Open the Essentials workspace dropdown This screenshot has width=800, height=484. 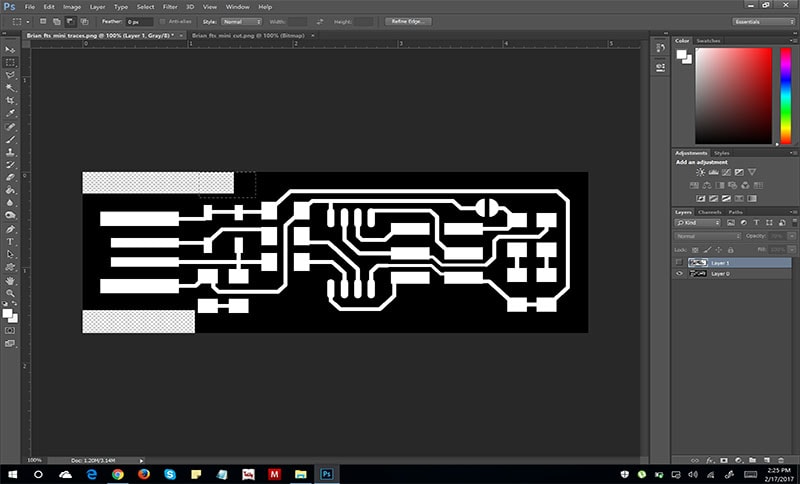point(763,21)
